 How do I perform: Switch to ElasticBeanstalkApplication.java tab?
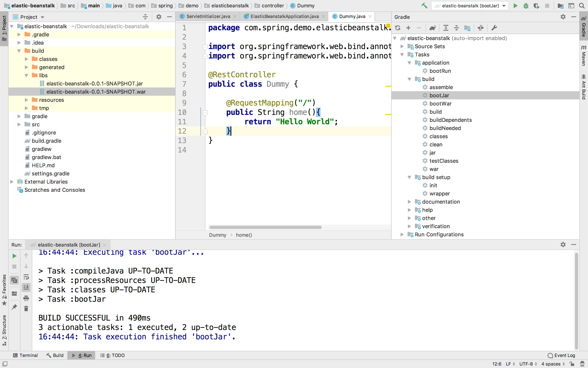point(284,16)
